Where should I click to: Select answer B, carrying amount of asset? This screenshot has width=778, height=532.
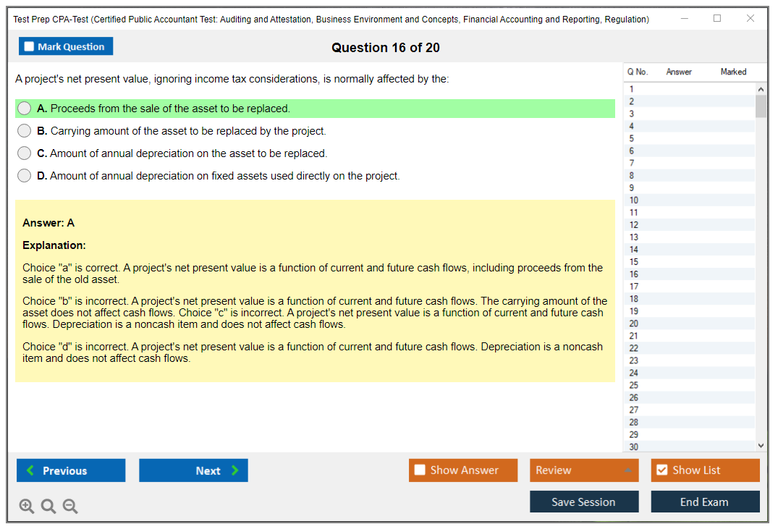coord(25,131)
